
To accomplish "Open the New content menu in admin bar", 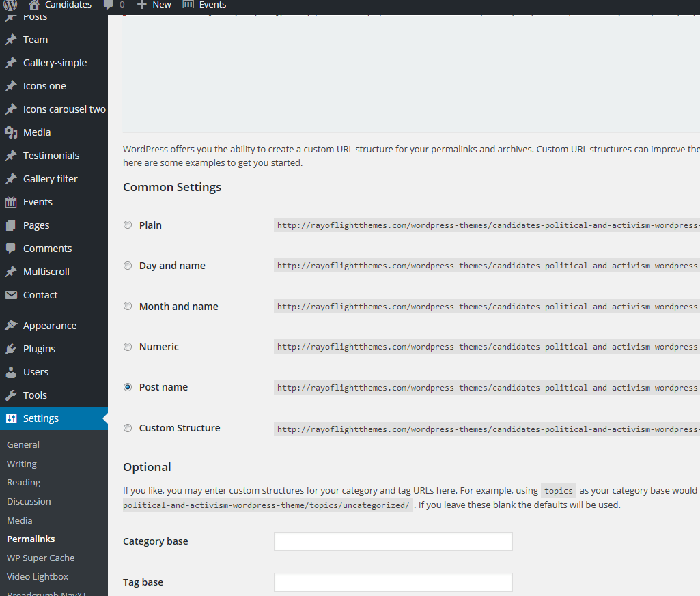I will (x=154, y=5).
